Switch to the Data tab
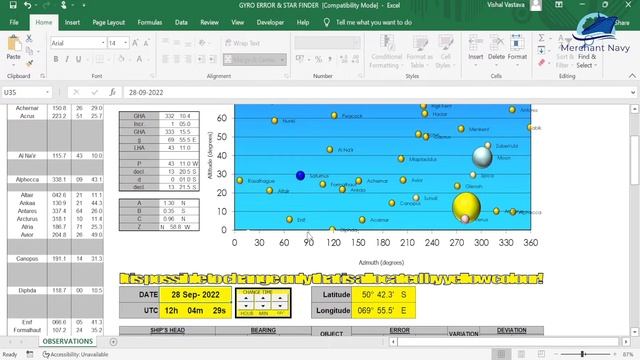Viewport: 640px width, 360px height. point(181,22)
